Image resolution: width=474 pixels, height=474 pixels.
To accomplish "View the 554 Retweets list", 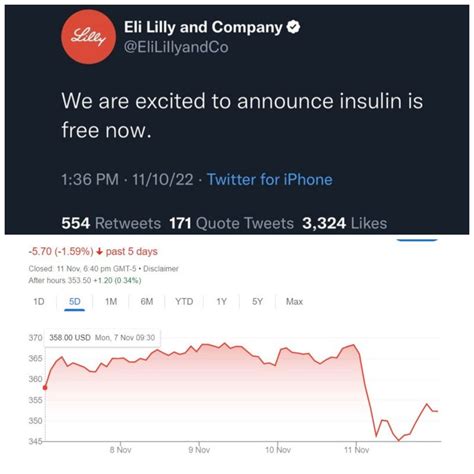I will (111, 223).
